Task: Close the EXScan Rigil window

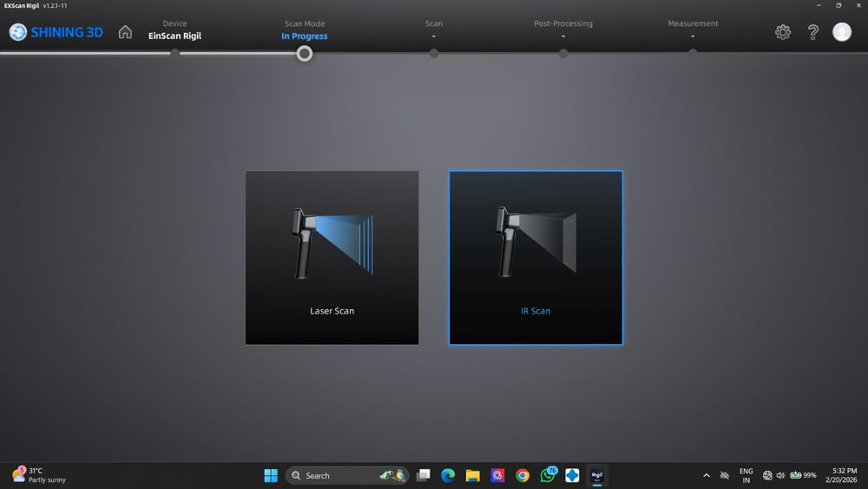Action: click(858, 5)
